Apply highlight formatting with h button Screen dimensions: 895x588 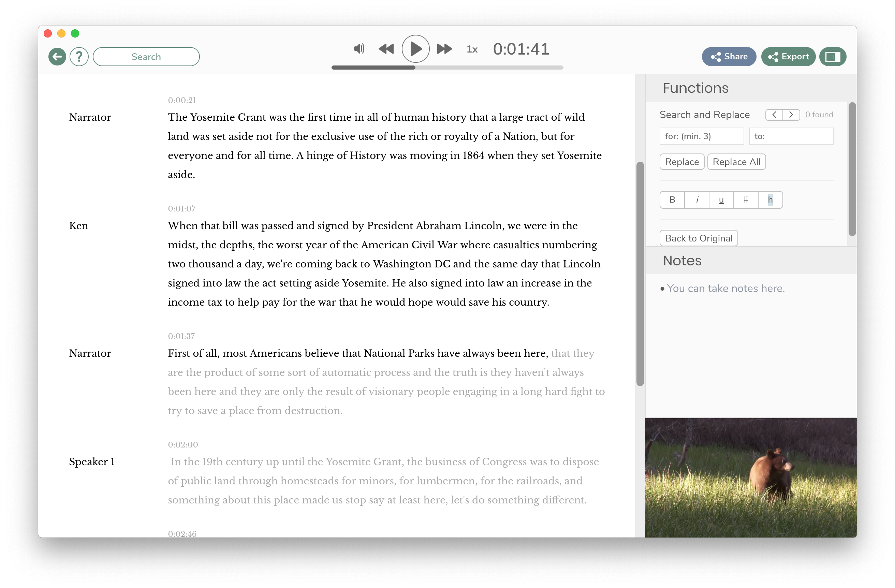pos(770,200)
